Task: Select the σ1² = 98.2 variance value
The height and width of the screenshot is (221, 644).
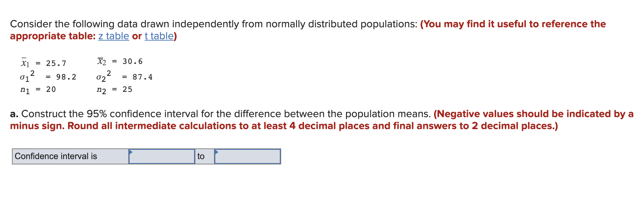Action: [x=48, y=76]
